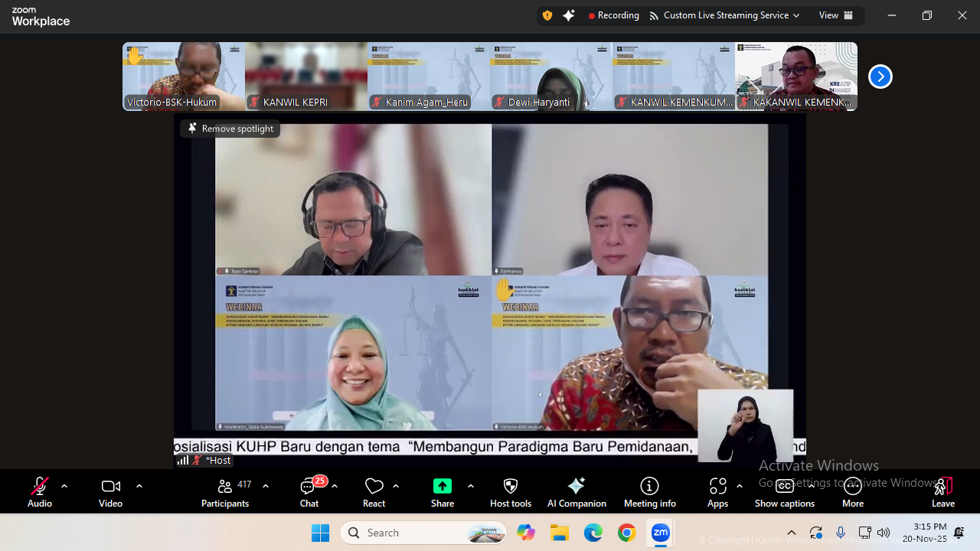Open Host tools shield icon

click(x=511, y=487)
